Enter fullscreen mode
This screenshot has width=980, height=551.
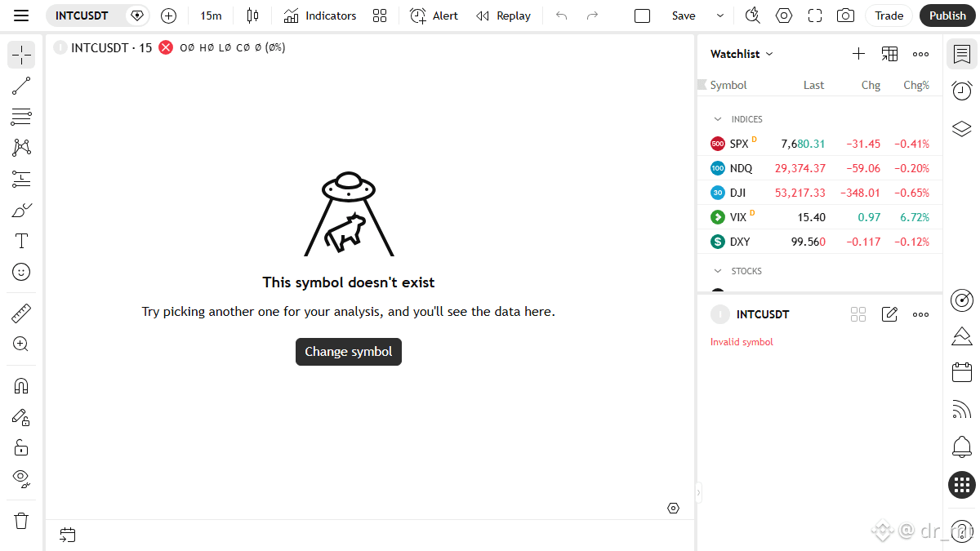pyautogui.click(x=815, y=16)
